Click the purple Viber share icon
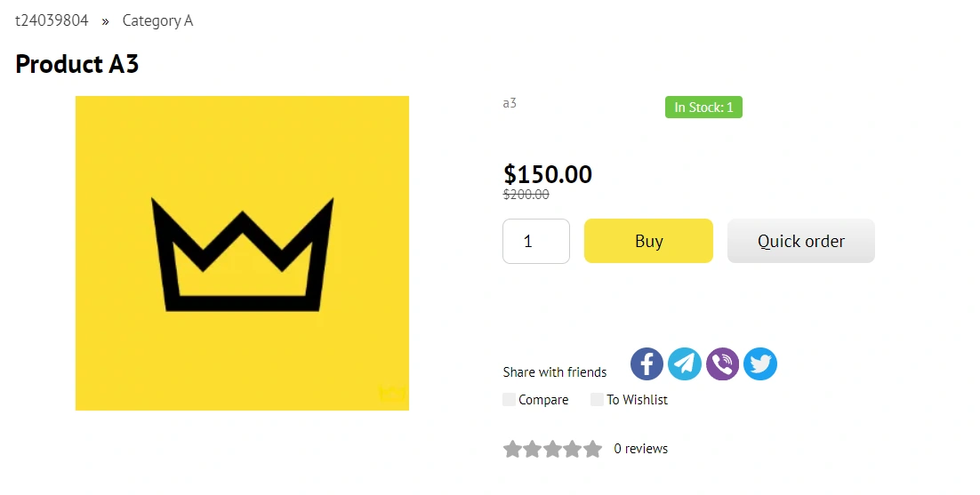980x495 pixels. click(x=722, y=364)
